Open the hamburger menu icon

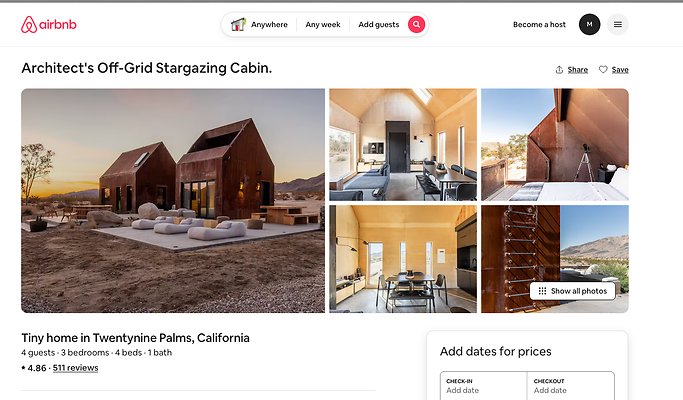pyautogui.click(x=618, y=24)
